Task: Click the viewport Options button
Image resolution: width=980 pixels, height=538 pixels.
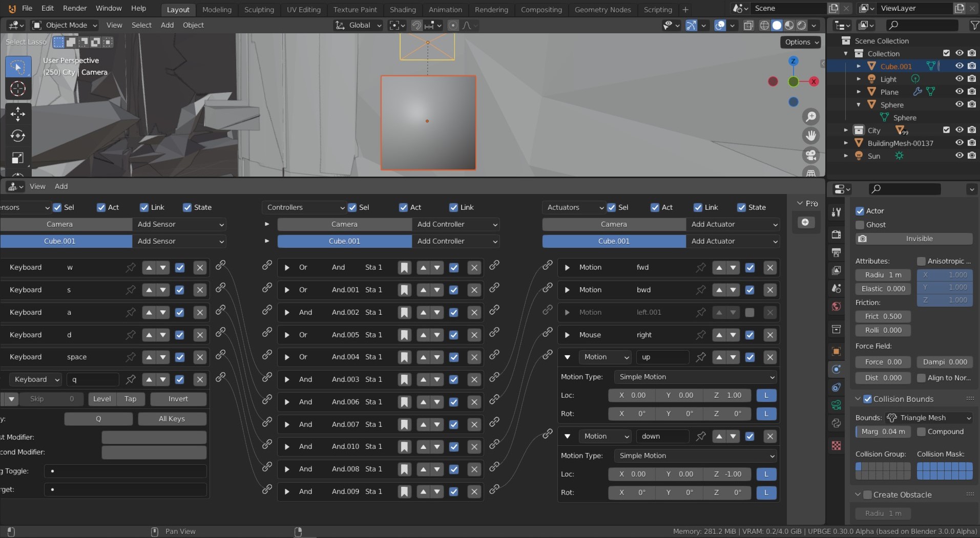Action: (x=801, y=42)
